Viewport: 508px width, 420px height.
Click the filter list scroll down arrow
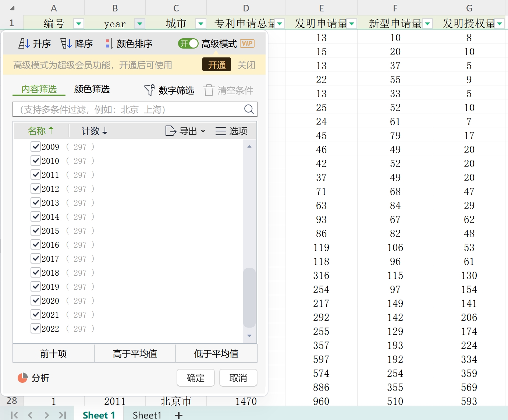(x=249, y=336)
